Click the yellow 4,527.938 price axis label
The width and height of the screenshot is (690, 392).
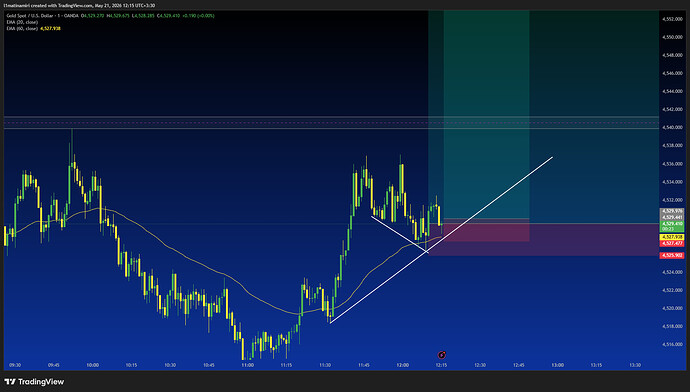[x=672, y=237]
